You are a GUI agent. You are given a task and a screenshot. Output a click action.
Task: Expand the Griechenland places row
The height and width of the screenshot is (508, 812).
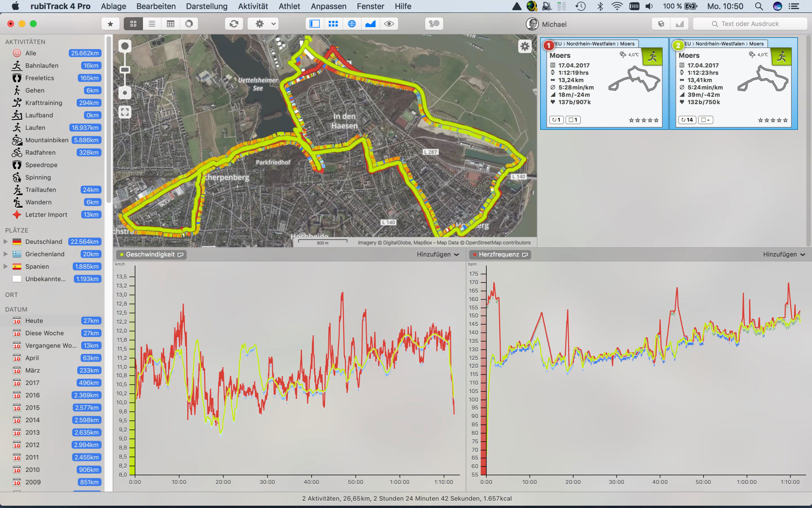(5, 254)
